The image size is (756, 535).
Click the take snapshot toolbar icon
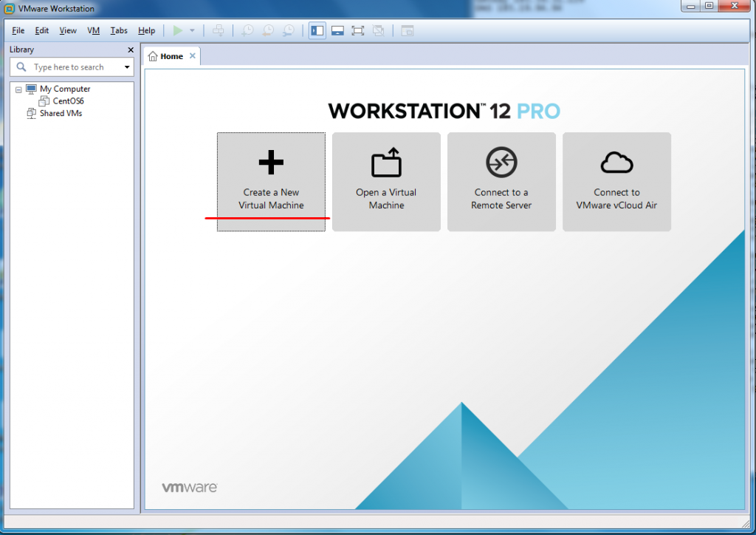click(x=248, y=30)
